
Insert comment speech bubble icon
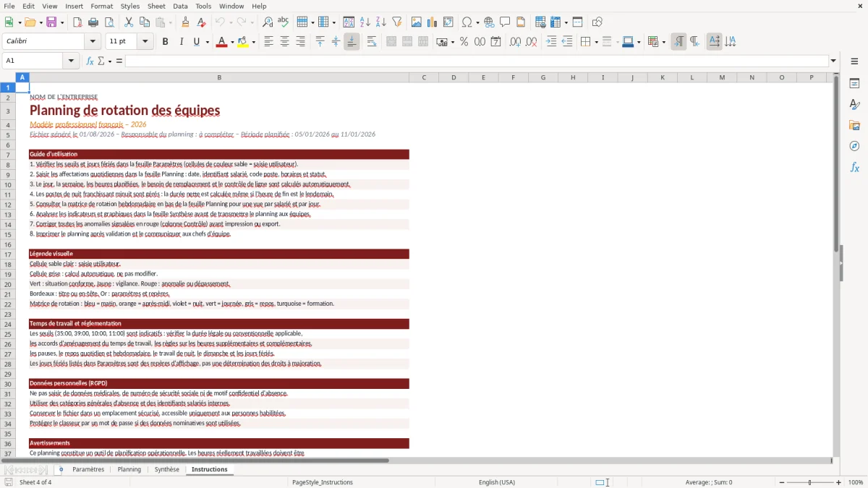pyautogui.click(x=505, y=22)
